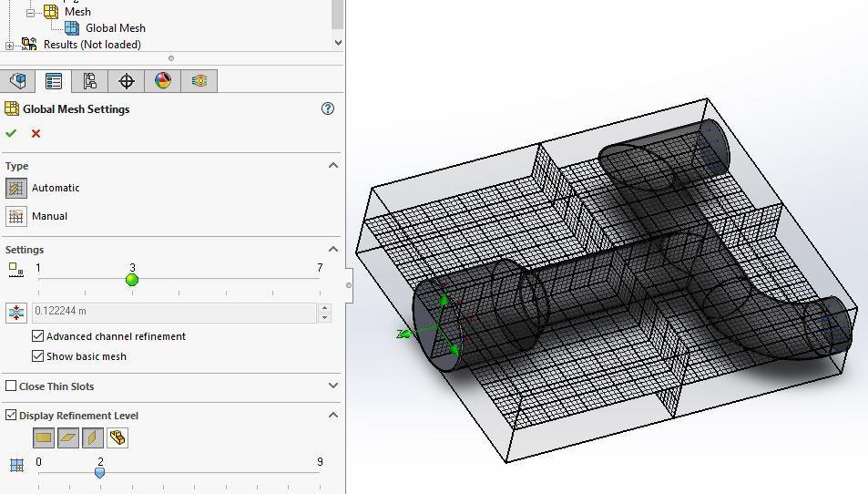Click the Global Mesh Settings title icon
Viewport: 868px width, 494px height.
tap(12, 108)
